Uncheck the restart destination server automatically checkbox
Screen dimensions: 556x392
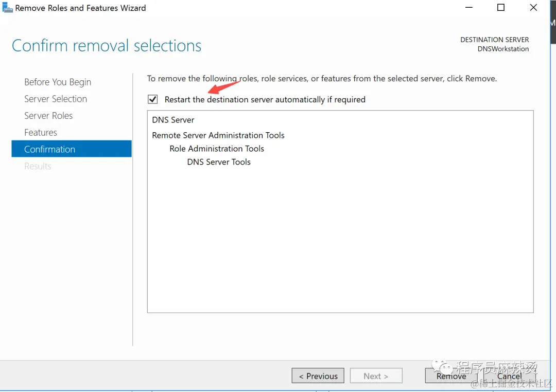click(x=153, y=99)
